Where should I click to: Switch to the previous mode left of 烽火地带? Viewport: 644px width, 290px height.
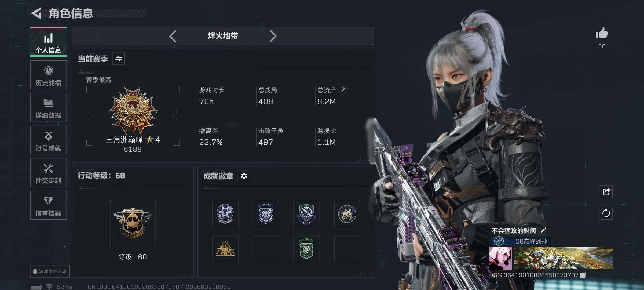click(x=173, y=36)
